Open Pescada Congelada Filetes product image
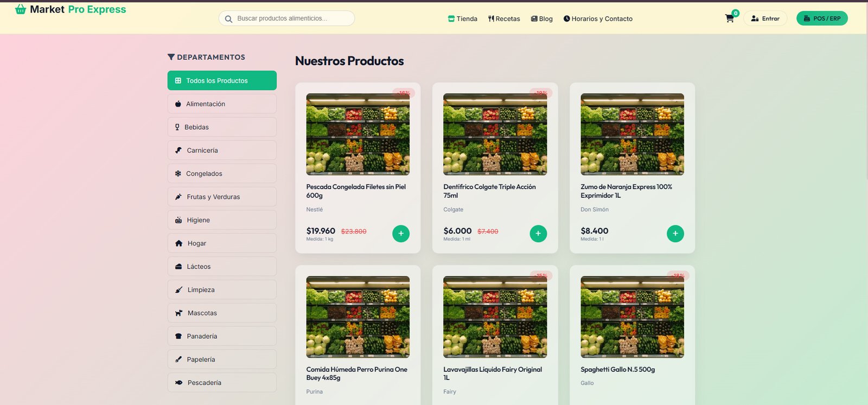 click(358, 134)
